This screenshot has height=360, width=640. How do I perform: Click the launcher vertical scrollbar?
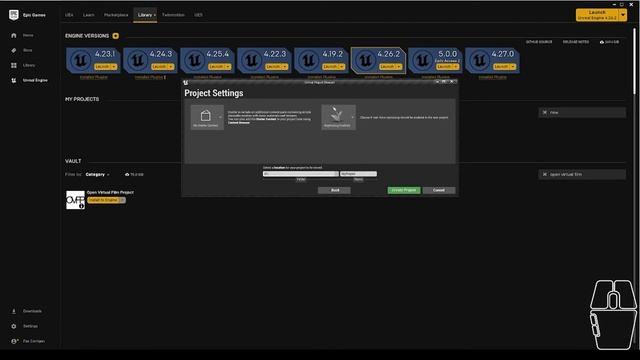(634, 61)
